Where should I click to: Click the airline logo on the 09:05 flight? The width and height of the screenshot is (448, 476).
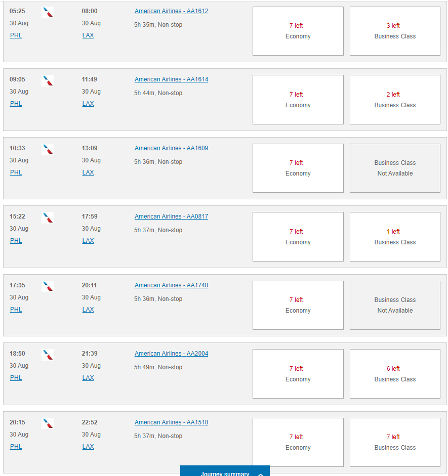48,80
